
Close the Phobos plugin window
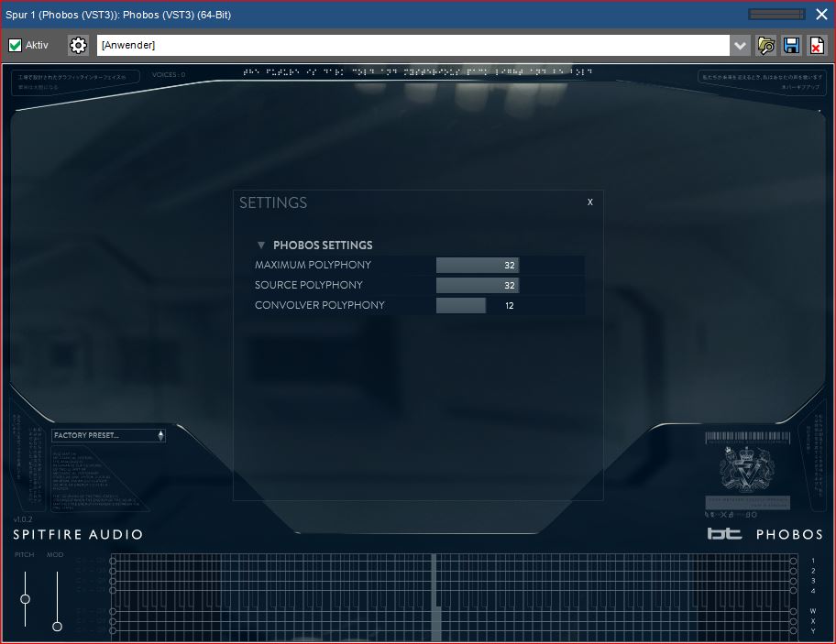pos(821,15)
